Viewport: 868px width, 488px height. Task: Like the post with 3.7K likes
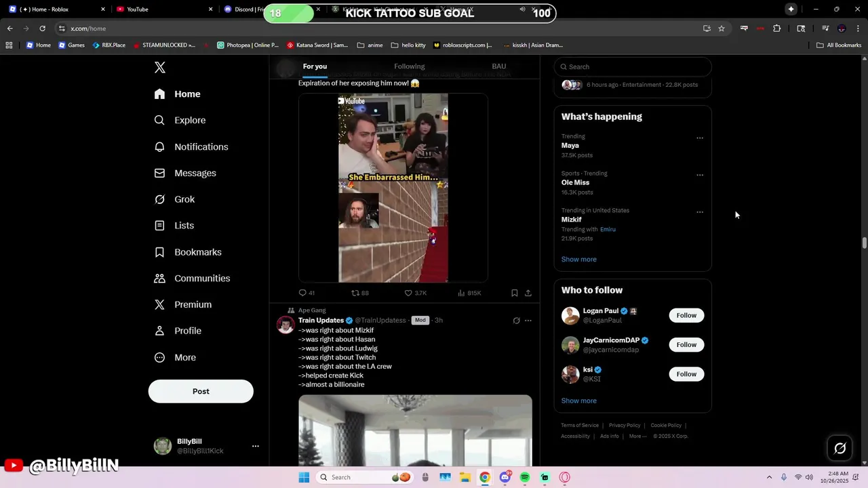pos(415,293)
